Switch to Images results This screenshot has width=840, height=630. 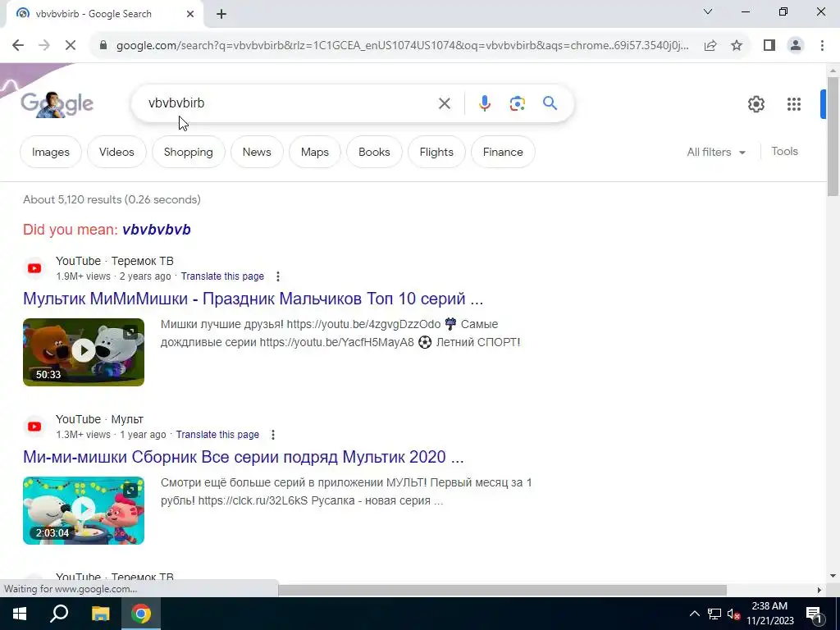50,152
